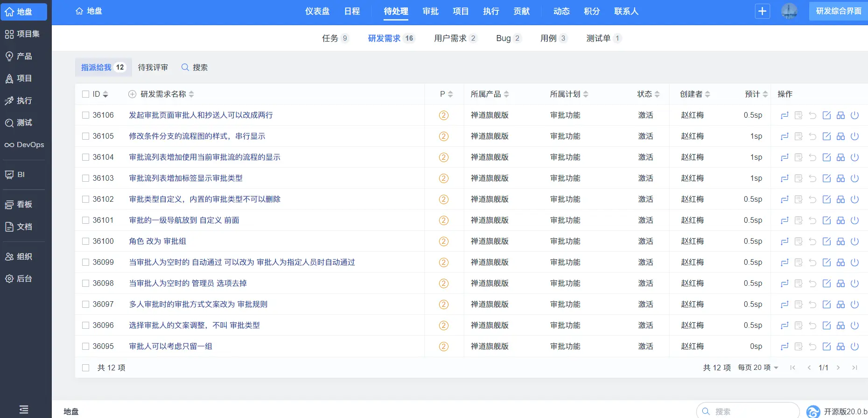Viewport: 868px width, 418px height.
Task: Click the decompose sub-story icon for story 36103
Action: 840,178
